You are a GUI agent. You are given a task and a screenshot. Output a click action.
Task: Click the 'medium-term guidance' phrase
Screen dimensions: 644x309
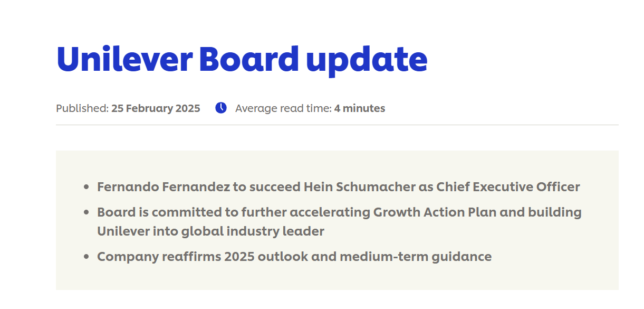tap(416, 257)
